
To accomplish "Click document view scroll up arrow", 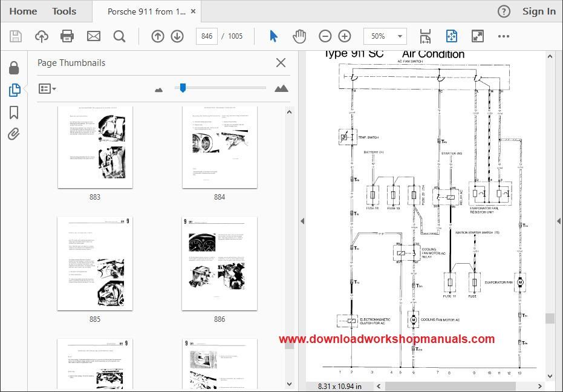I will tap(550, 56).
